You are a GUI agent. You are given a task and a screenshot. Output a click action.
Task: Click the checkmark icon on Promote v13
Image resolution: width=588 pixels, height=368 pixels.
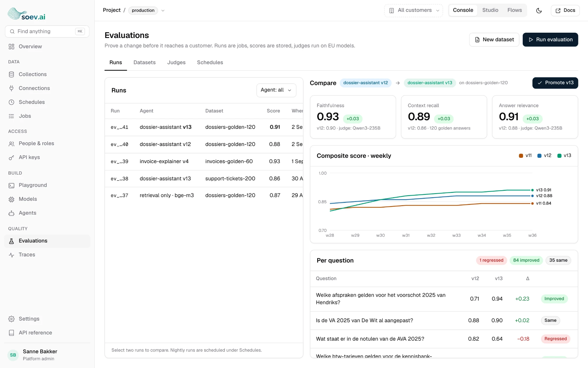(x=539, y=83)
